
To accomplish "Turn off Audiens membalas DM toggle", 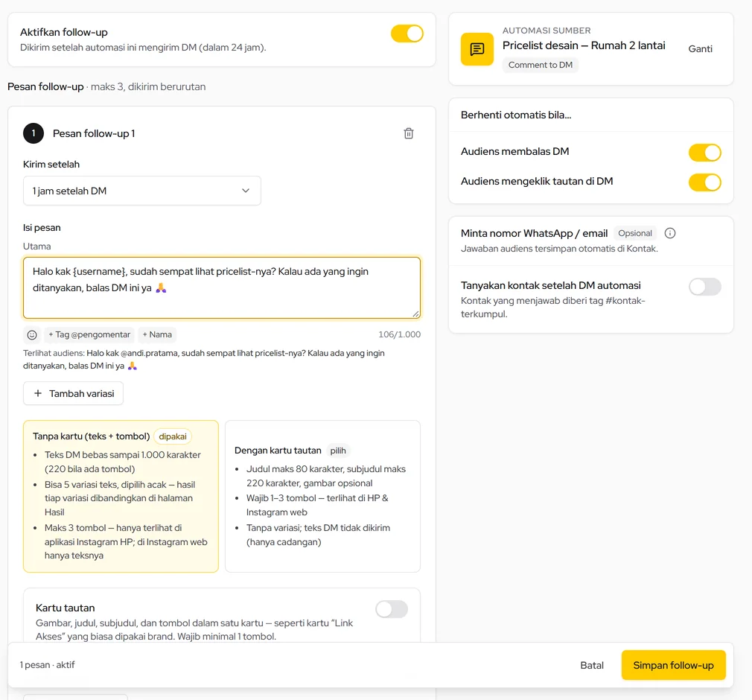I will [705, 153].
